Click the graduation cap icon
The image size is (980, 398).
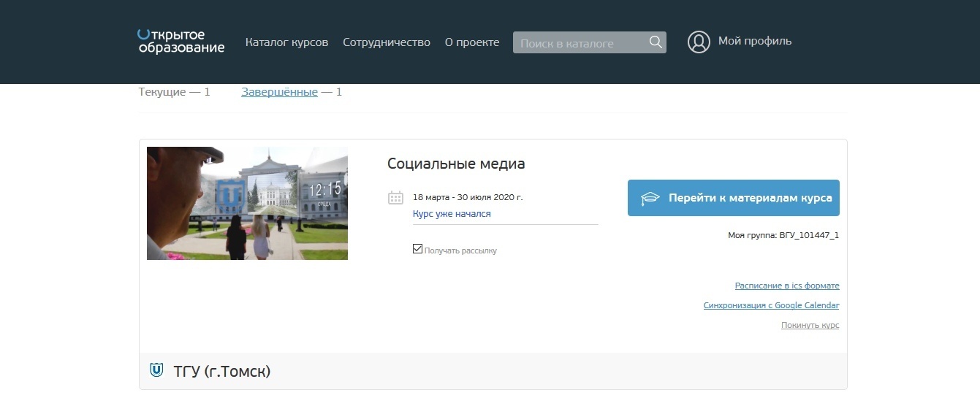tap(650, 199)
